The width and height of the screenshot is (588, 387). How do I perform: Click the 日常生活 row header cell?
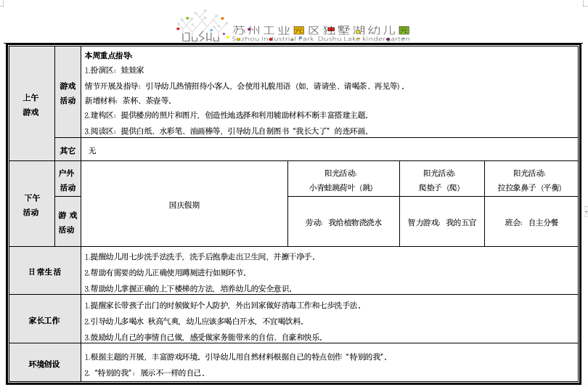coord(44,272)
